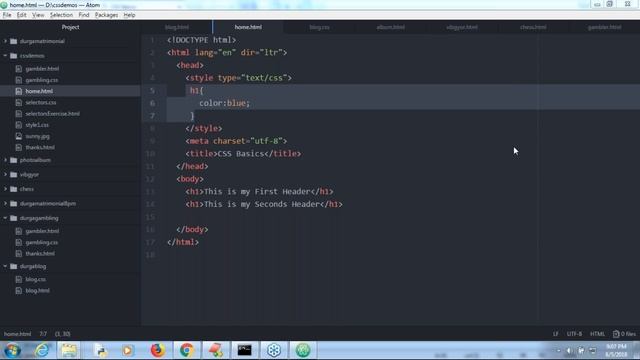Expand the photoalbum folder

pyautogui.click(x=6, y=160)
